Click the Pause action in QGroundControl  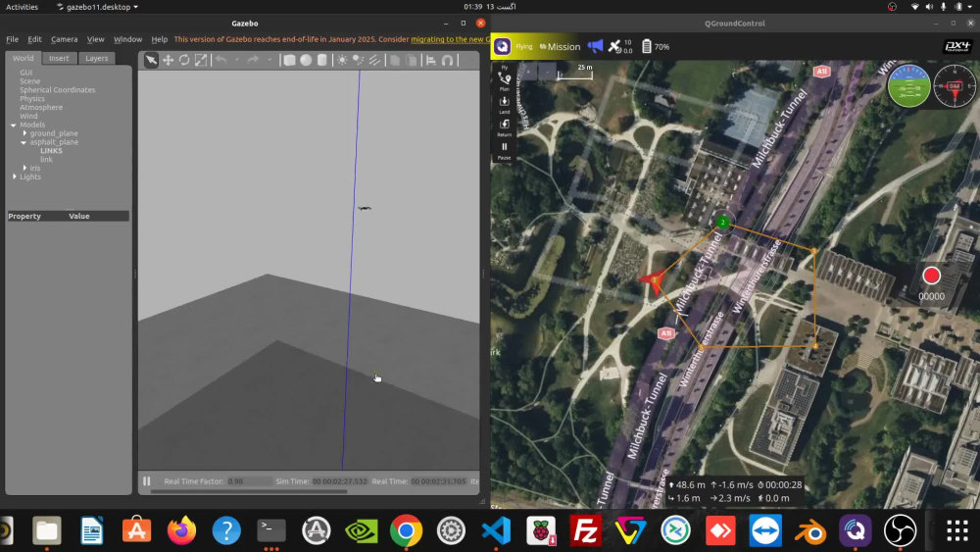pos(505,150)
